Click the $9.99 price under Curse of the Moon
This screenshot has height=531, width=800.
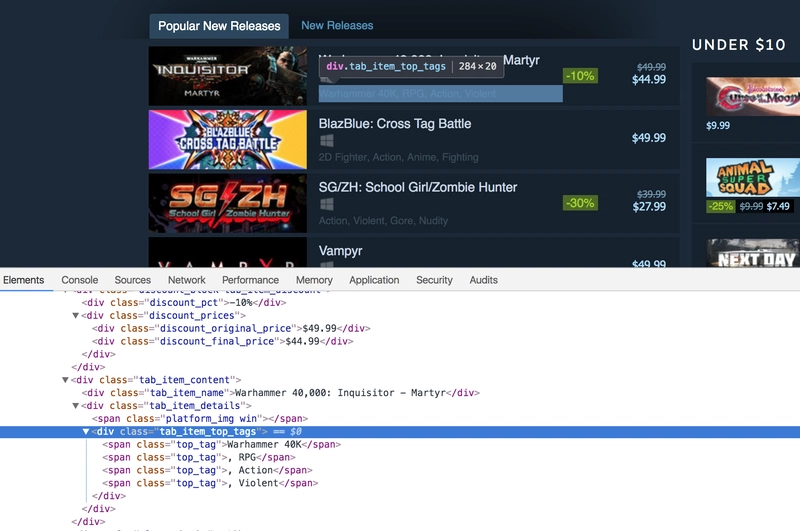pos(718,125)
